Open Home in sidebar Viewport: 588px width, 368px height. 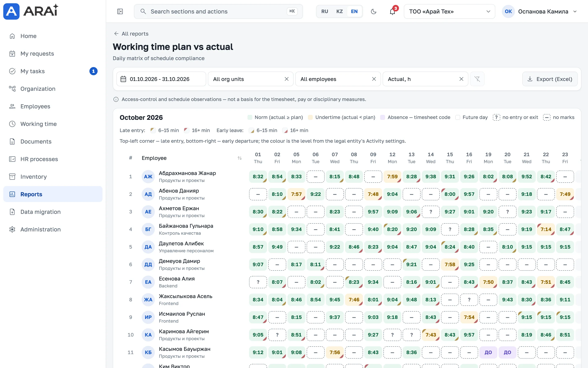click(x=53, y=36)
